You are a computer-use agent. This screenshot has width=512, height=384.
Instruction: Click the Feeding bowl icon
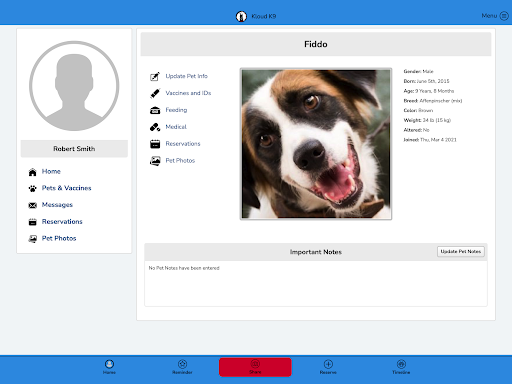point(155,110)
